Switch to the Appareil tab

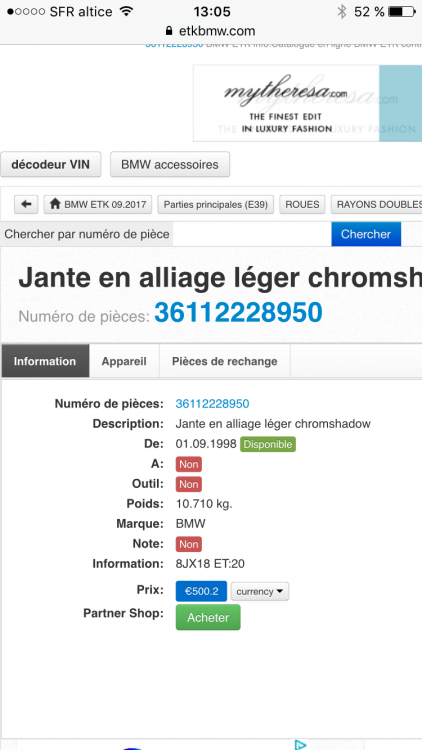124,361
